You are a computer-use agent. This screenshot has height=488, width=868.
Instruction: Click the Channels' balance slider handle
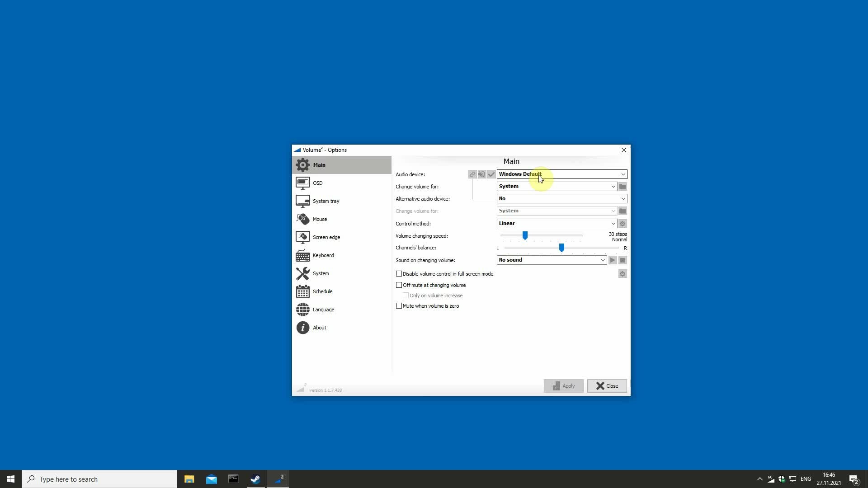point(561,248)
